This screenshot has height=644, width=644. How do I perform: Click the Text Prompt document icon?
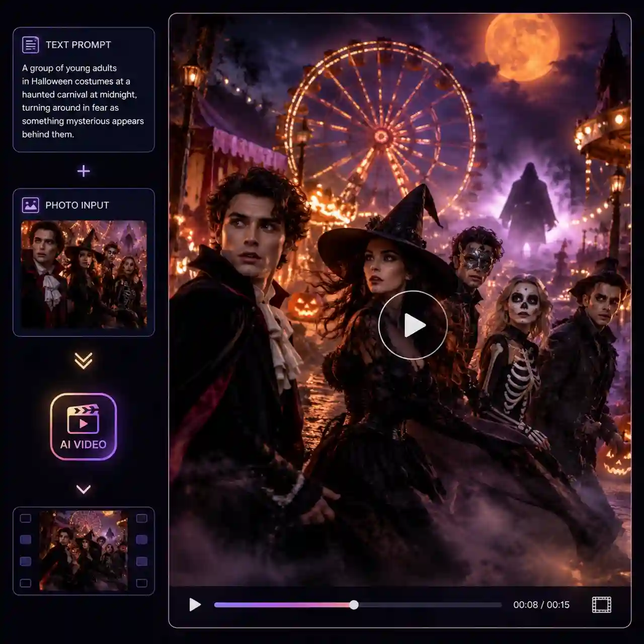pos(30,45)
